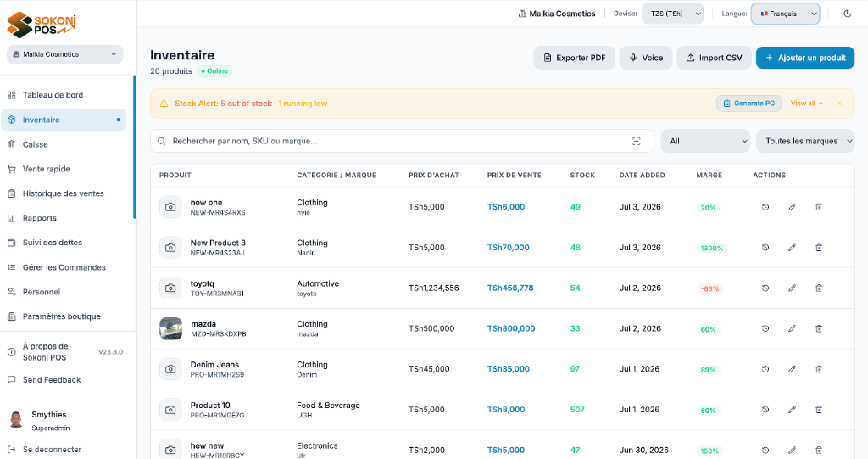Delete the toyotq product
This screenshot has width=868, height=459.
tap(819, 288)
